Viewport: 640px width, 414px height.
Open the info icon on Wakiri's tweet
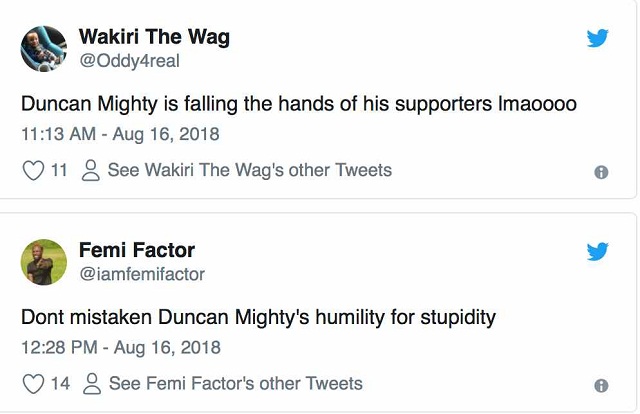(x=601, y=172)
